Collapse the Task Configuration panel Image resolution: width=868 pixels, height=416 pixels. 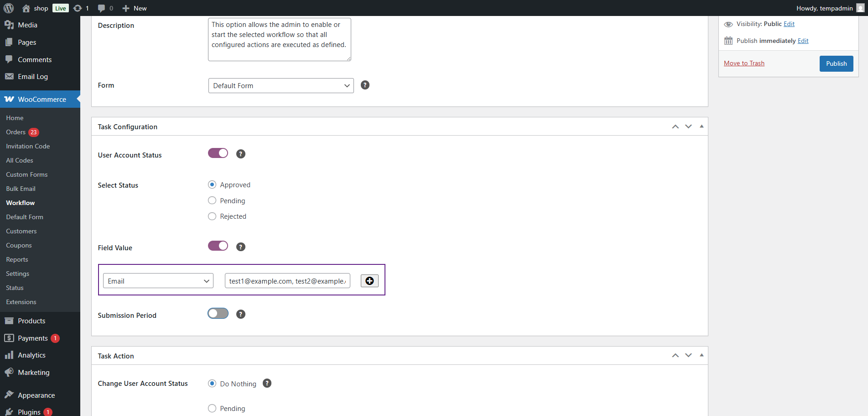[702, 126]
